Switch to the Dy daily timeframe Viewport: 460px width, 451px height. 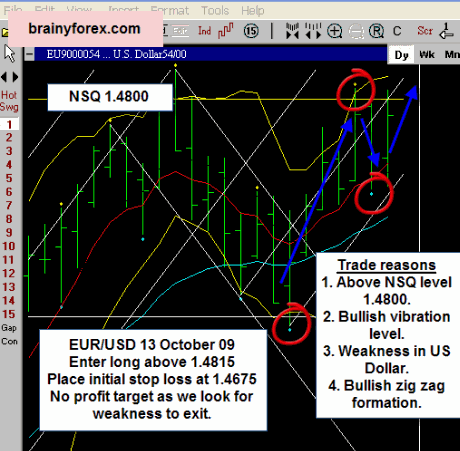(401, 55)
